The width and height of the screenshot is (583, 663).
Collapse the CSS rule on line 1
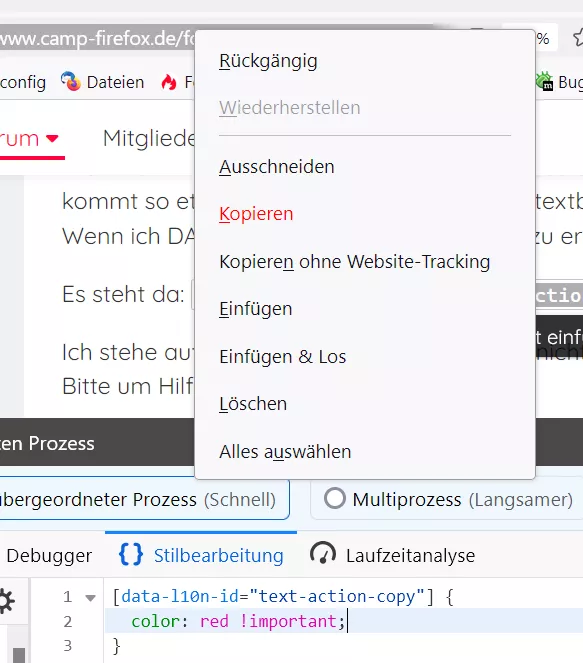[x=90, y=597]
